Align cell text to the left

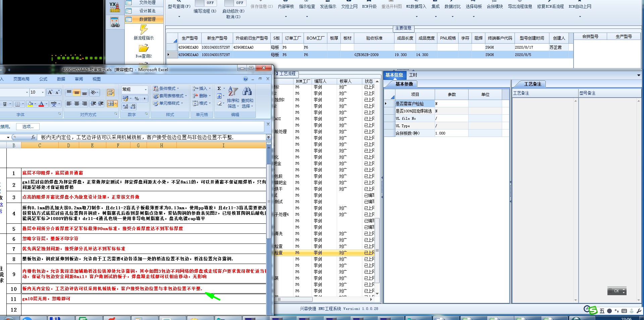click(x=69, y=104)
